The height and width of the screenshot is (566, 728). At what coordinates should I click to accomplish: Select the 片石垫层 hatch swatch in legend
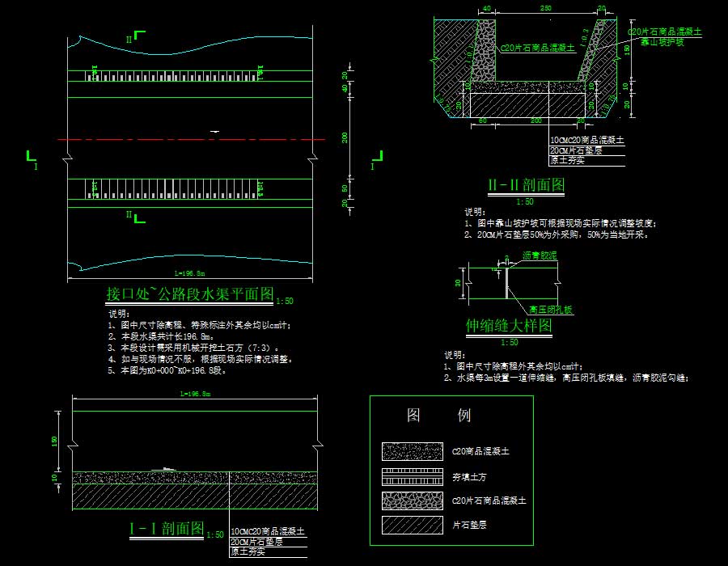(412, 526)
